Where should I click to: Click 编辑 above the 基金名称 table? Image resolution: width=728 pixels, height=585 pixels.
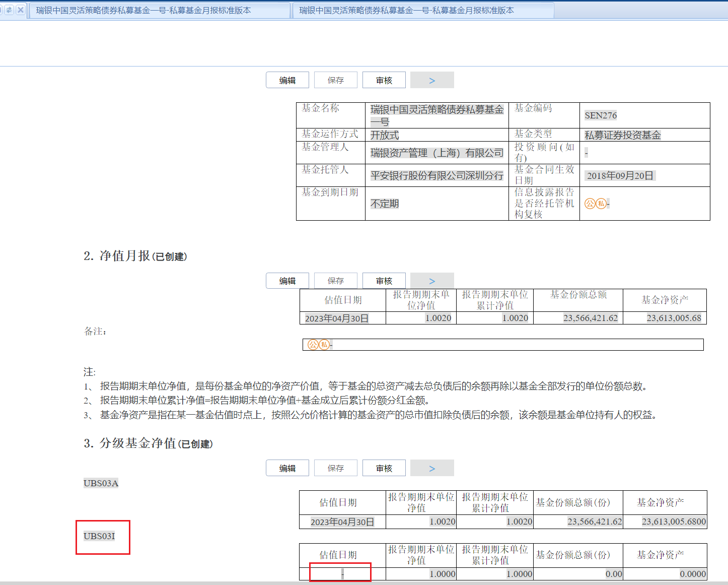pyautogui.click(x=287, y=80)
